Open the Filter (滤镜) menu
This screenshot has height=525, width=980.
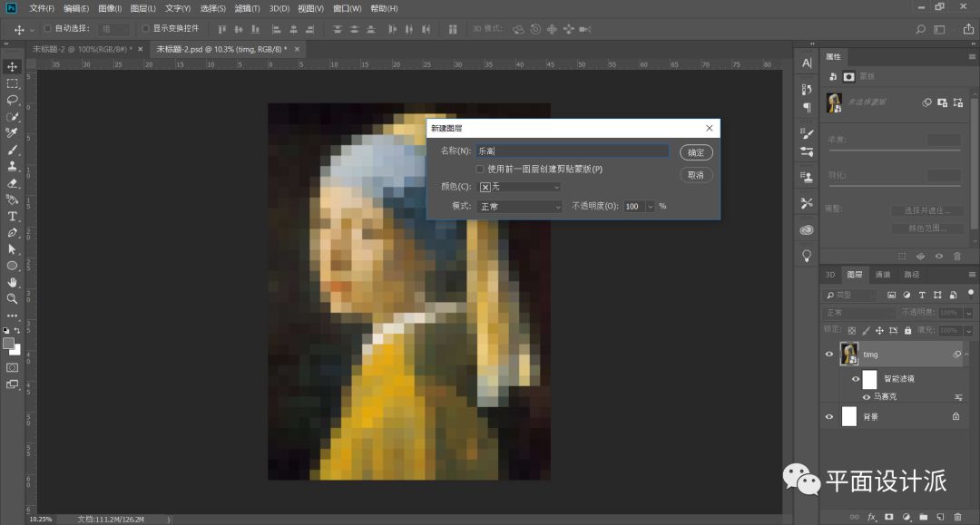point(247,8)
